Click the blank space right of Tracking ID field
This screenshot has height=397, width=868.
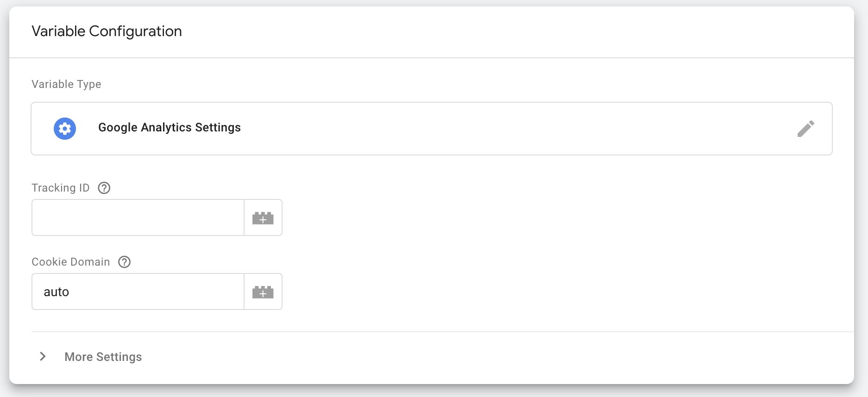point(509,217)
